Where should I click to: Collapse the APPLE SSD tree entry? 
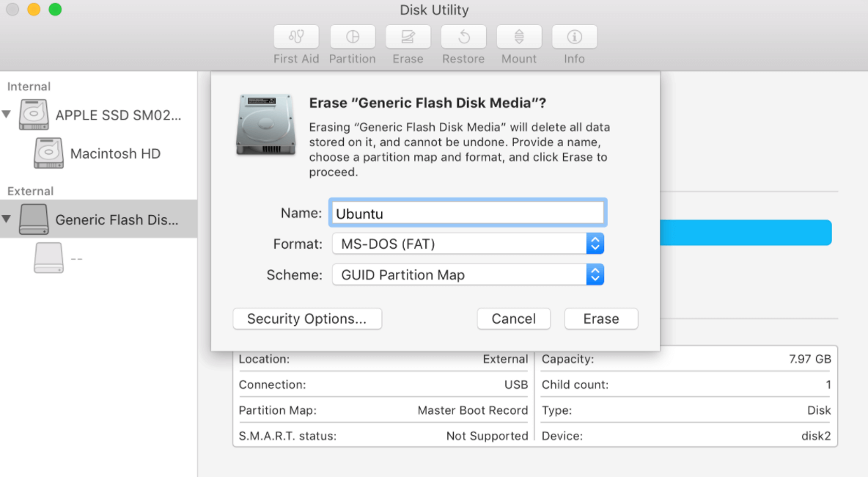7,114
